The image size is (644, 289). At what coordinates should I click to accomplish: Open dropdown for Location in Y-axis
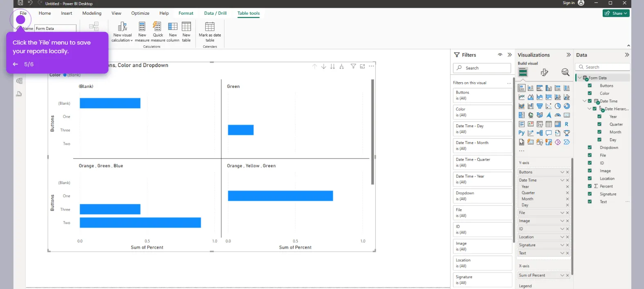(562, 237)
